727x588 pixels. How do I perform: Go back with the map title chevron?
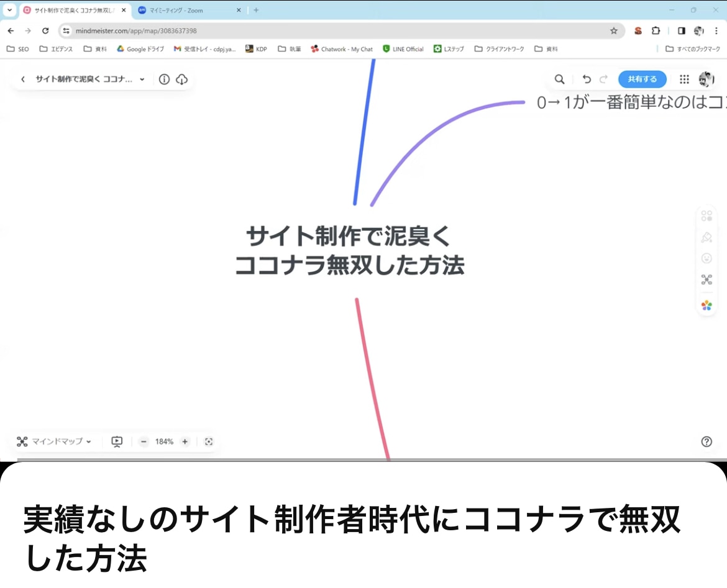pos(23,79)
